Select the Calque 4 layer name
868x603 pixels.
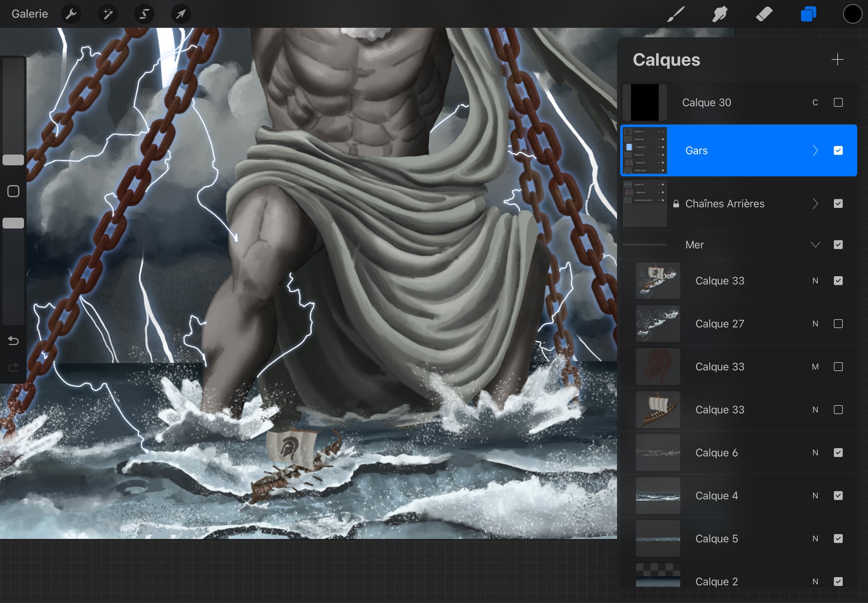click(717, 495)
